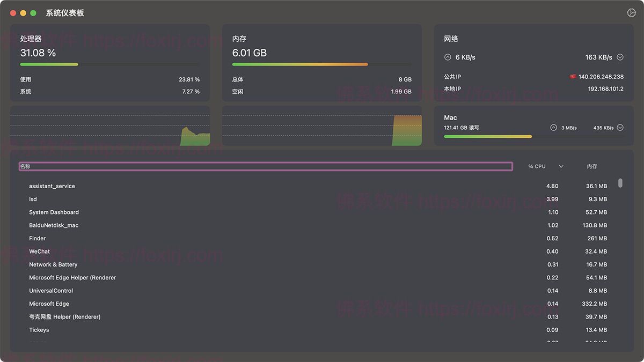Sort processes by % CPU column header
The height and width of the screenshot is (362, 644).
click(x=537, y=167)
